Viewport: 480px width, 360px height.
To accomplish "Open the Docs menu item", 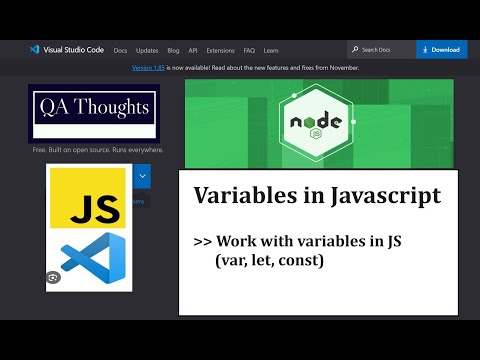I will [x=120, y=51].
